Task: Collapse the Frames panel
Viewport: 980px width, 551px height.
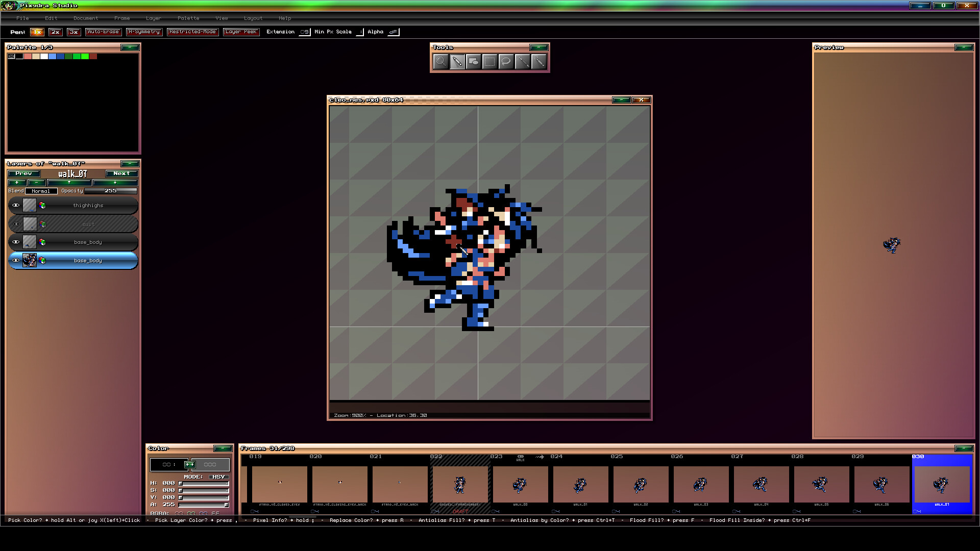Action: click(964, 448)
